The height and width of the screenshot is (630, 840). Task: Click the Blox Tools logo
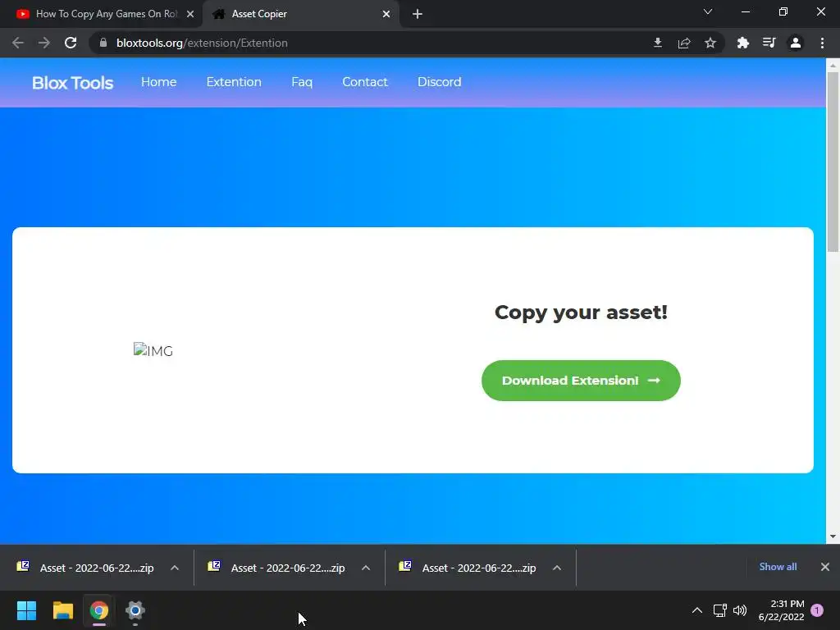pyautogui.click(x=73, y=83)
